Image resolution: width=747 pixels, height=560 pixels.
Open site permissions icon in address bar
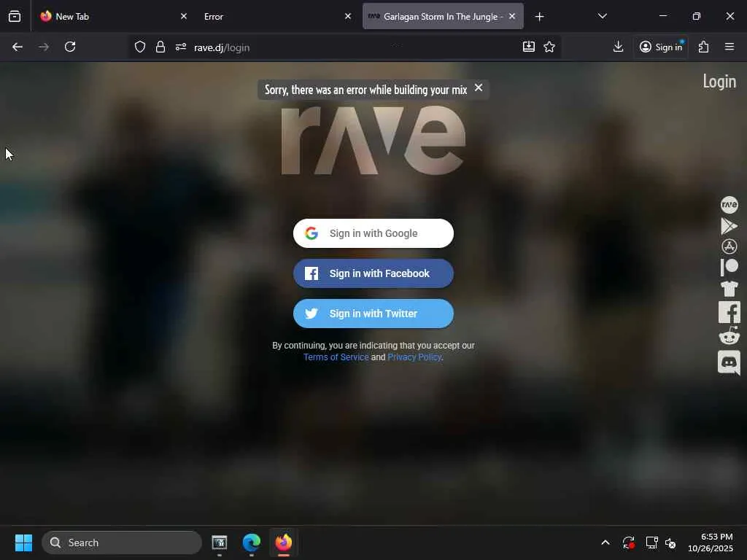click(181, 47)
